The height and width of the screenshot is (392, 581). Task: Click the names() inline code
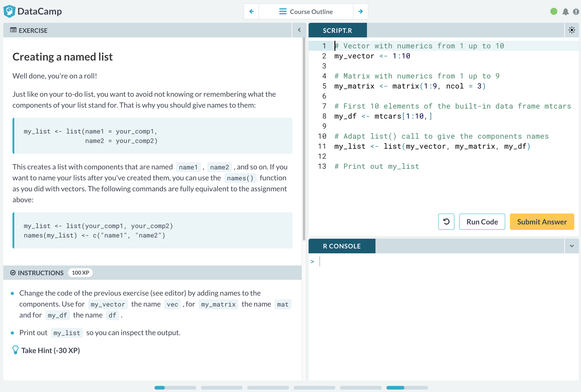click(240, 178)
